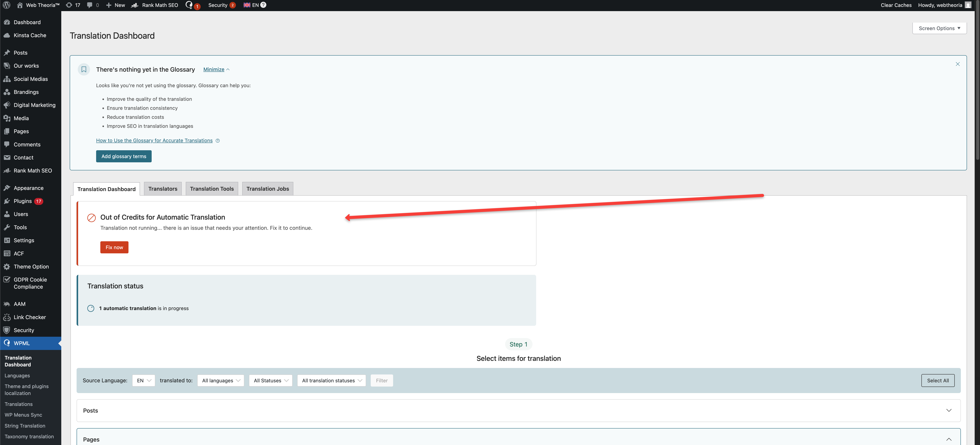980x445 pixels.
Task: Open Kinsta Cache from sidebar
Action: click(30, 35)
